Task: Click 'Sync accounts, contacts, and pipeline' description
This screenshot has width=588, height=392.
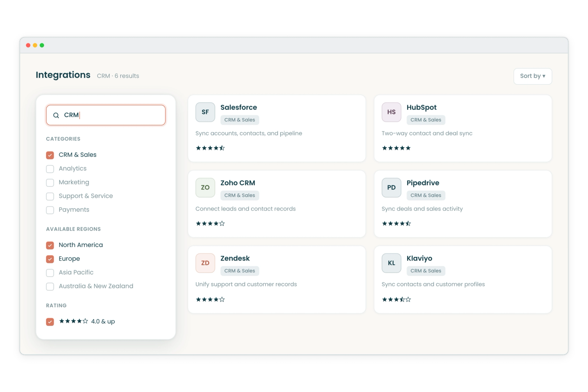Action: [249, 133]
